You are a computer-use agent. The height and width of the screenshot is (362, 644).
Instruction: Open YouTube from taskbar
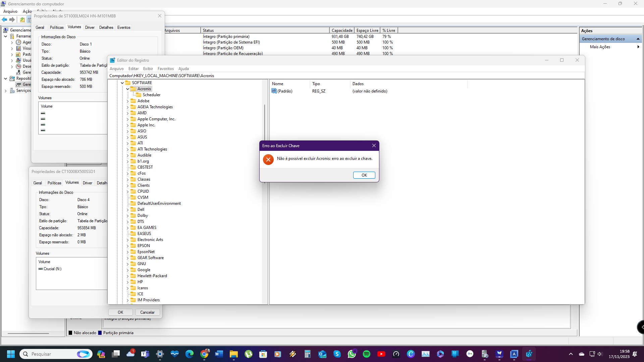[381, 354]
